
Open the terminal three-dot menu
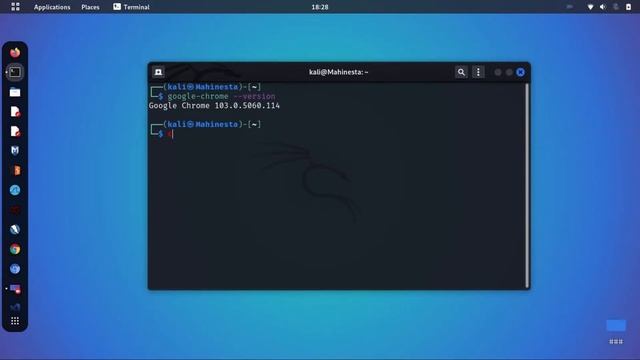pos(478,72)
